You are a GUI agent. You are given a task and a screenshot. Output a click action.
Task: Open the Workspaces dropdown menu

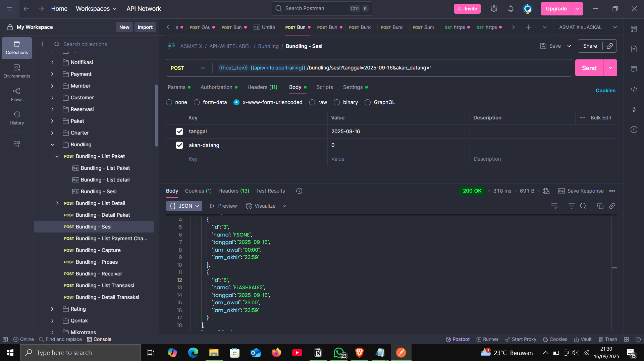click(96, 9)
